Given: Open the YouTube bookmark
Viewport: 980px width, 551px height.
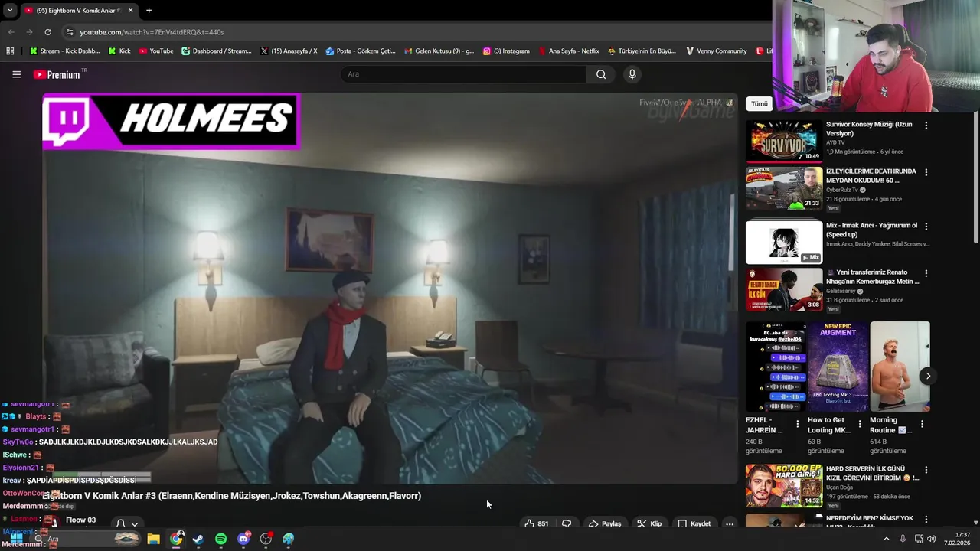Looking at the screenshot, I should [156, 51].
